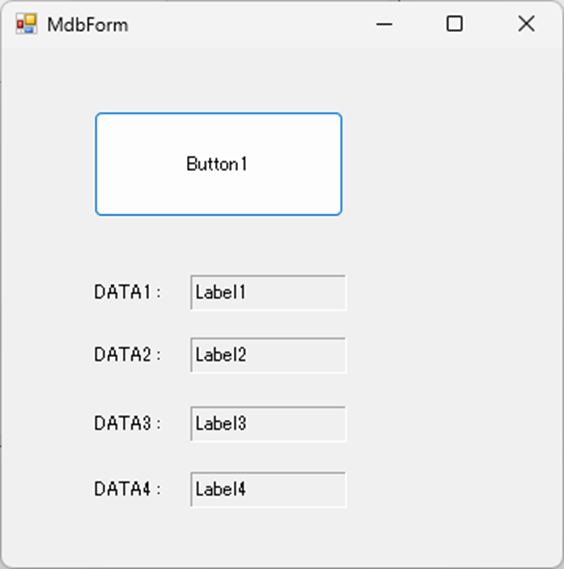
Task: Click empty form space beneath Label4 field
Action: tap(268, 535)
